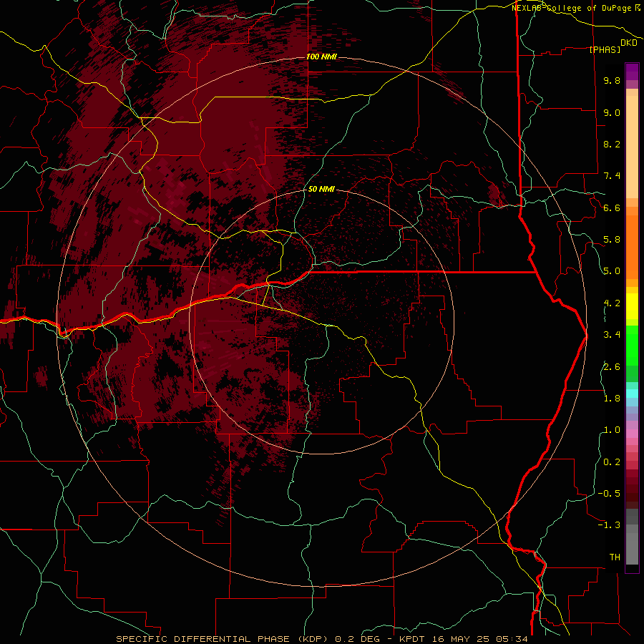Select the -0.5 scale label
The width and height of the screenshot is (644, 644).
(x=609, y=494)
